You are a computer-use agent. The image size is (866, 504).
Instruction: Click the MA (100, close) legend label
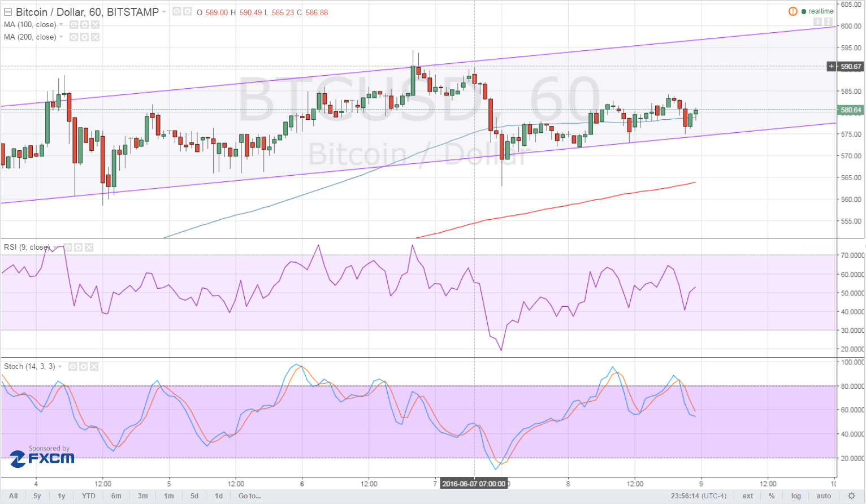(30, 25)
